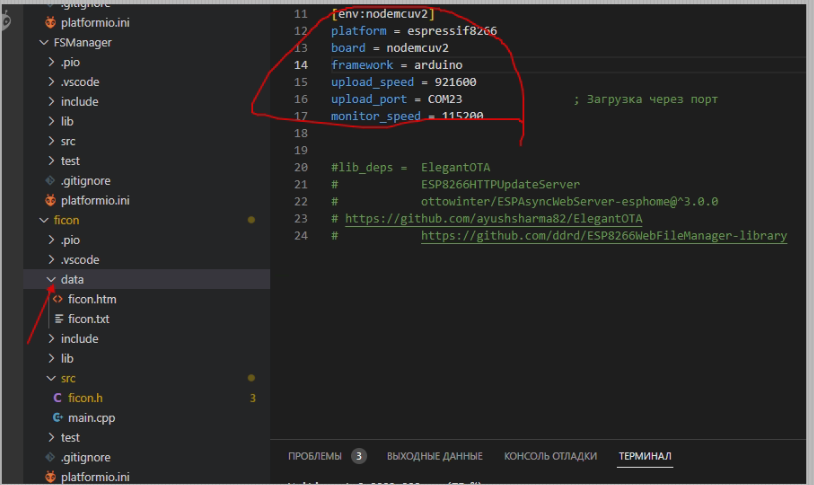
Task: Select src folder under FSManager
Action: (68, 141)
